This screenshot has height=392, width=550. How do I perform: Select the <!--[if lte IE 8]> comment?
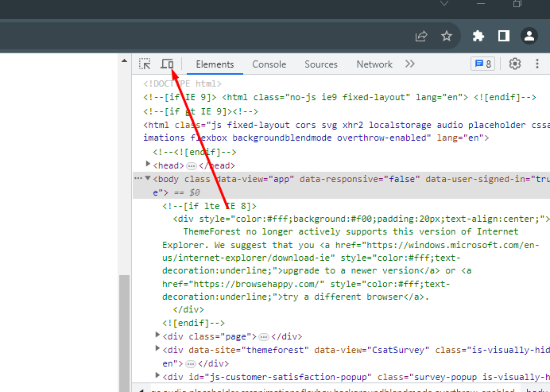click(209, 206)
